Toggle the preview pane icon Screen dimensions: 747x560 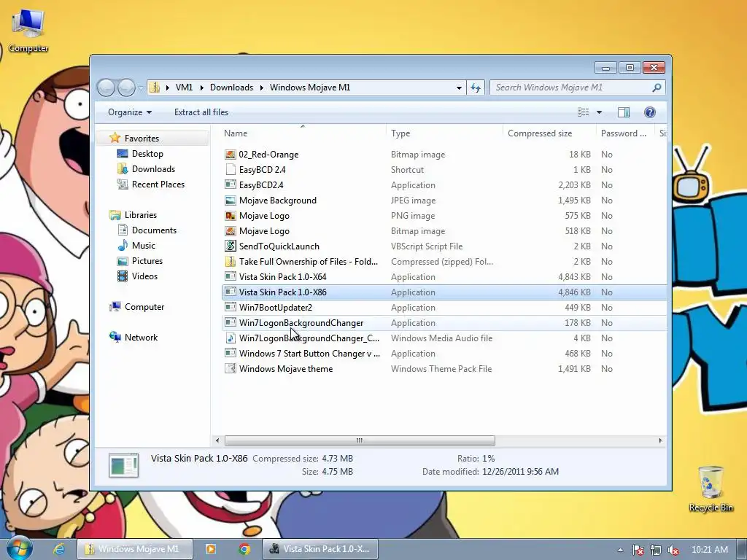[623, 112]
